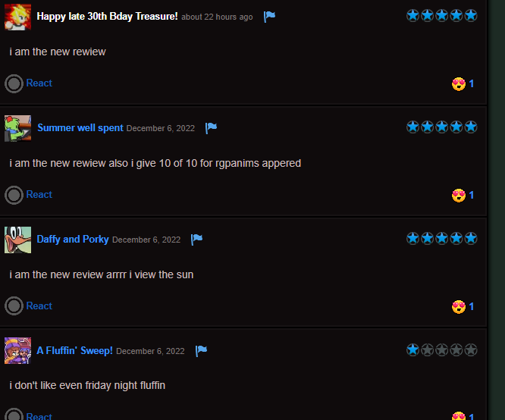This screenshot has height=420, width=505.
Task: Open the "A Fluffin' Sweep!" title link
Action: tap(75, 350)
